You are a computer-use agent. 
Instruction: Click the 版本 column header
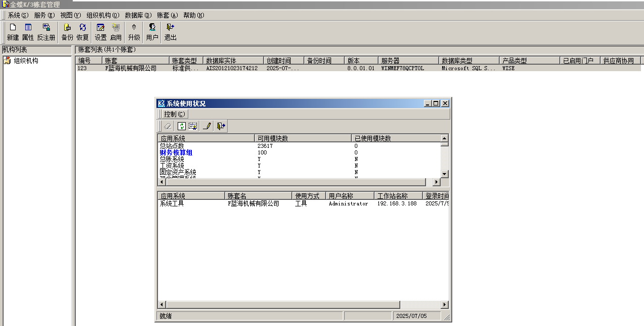(361, 61)
